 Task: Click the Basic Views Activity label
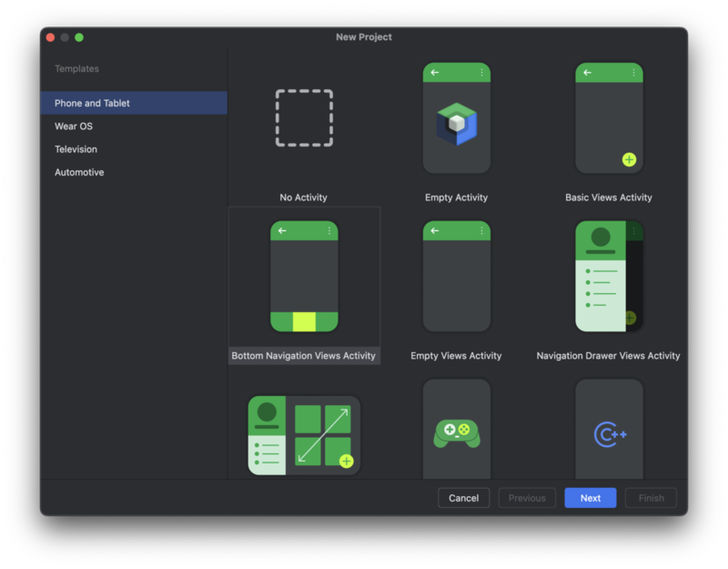coord(609,198)
